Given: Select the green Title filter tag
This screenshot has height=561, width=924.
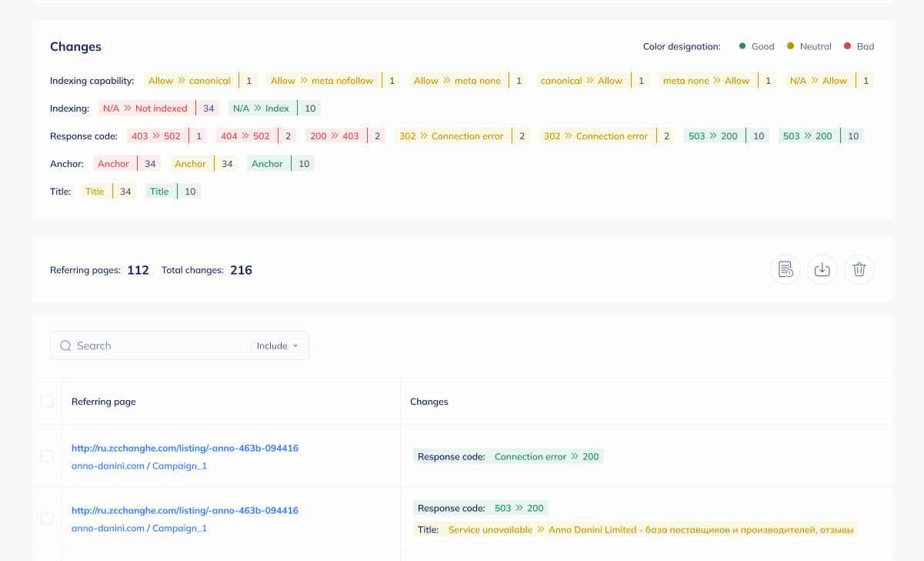Looking at the screenshot, I should click(x=159, y=192).
